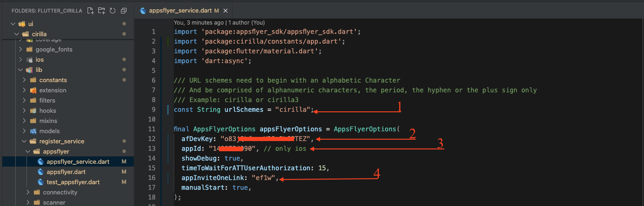The height and width of the screenshot is (206, 644).
Task: Click the mixins folder icon
Action: 33,121
